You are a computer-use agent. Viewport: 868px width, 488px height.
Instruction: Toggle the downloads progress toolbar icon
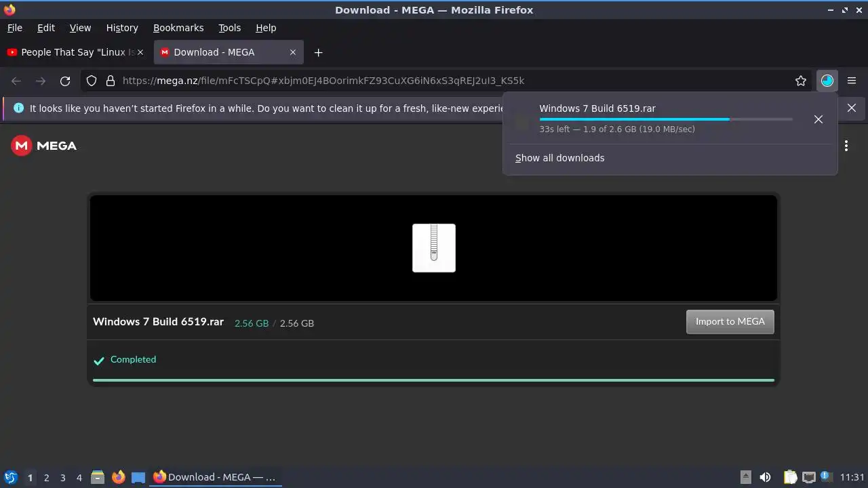pos(827,81)
